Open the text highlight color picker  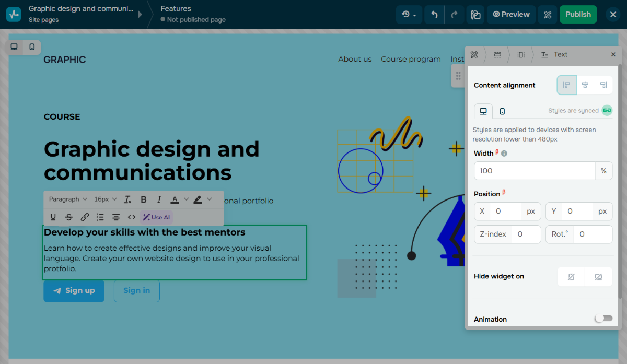tap(198, 199)
